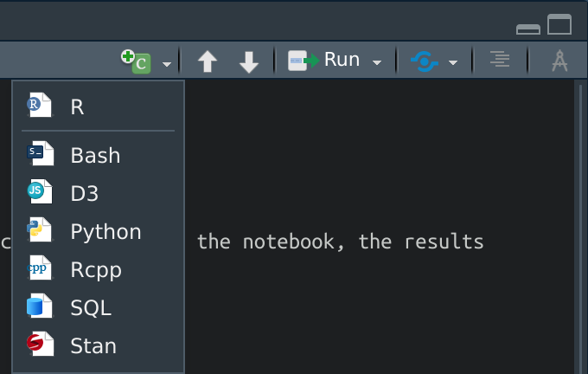
Task: Insert a Python code chunk
Action: tap(105, 232)
